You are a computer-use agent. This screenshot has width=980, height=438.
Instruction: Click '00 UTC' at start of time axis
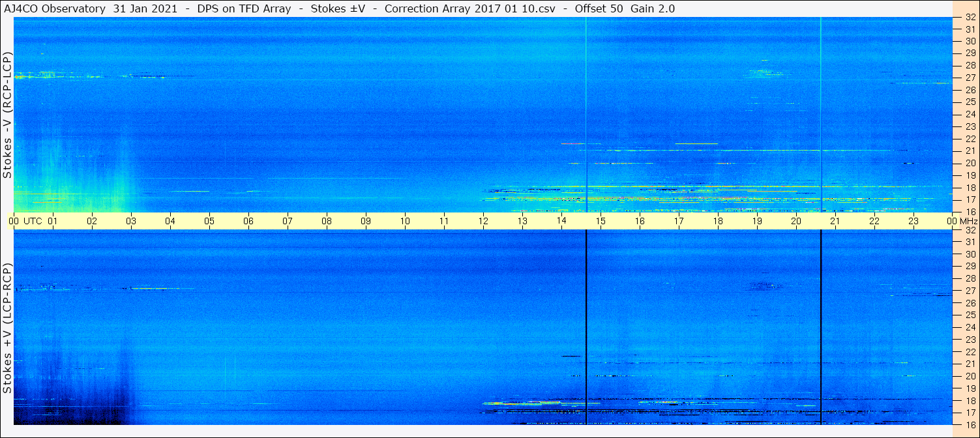(25, 221)
